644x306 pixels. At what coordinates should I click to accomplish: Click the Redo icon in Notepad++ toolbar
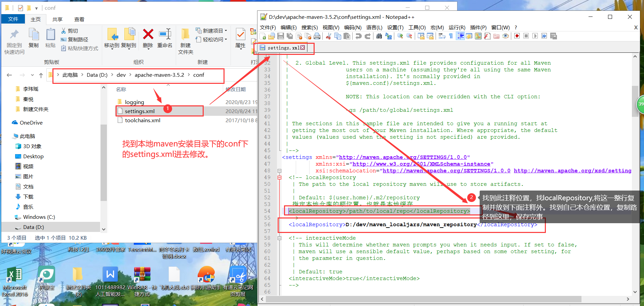click(x=368, y=36)
